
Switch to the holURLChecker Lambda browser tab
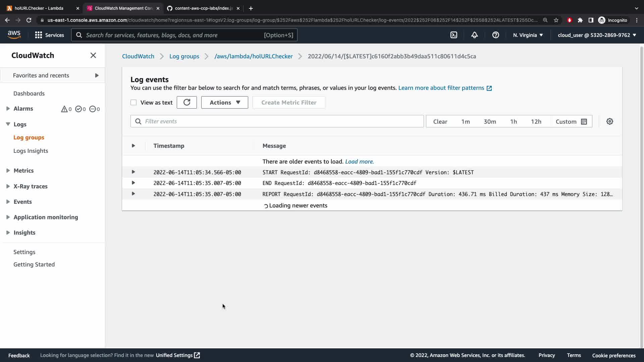point(39,8)
